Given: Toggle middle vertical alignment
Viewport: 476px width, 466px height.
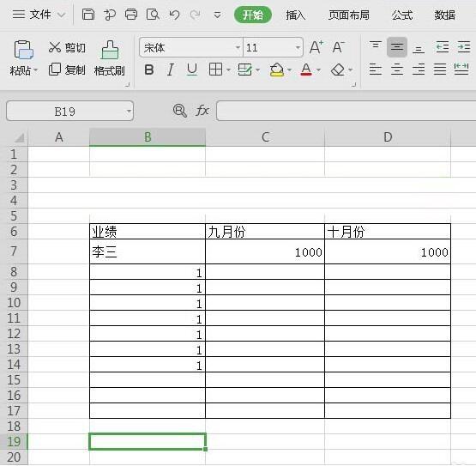Looking at the screenshot, I should 397,47.
